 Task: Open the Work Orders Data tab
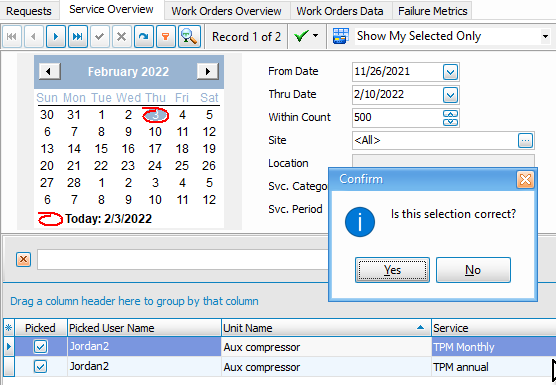click(x=340, y=11)
